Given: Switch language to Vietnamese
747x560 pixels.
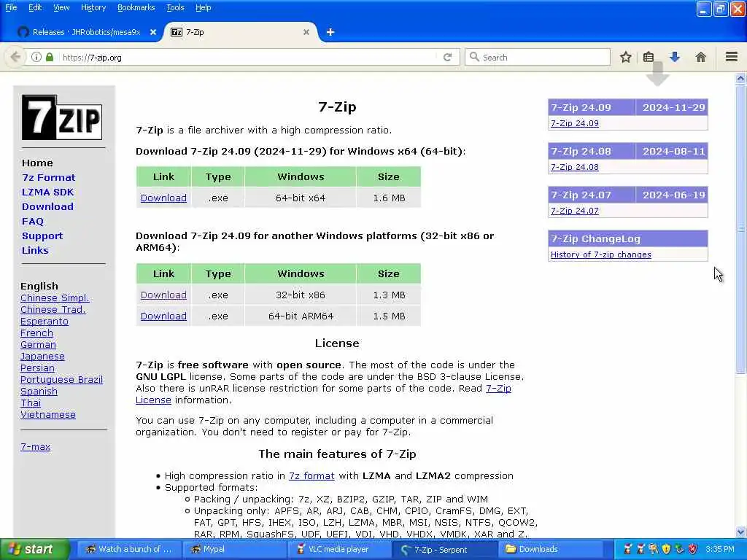Looking at the screenshot, I should 47,414.
